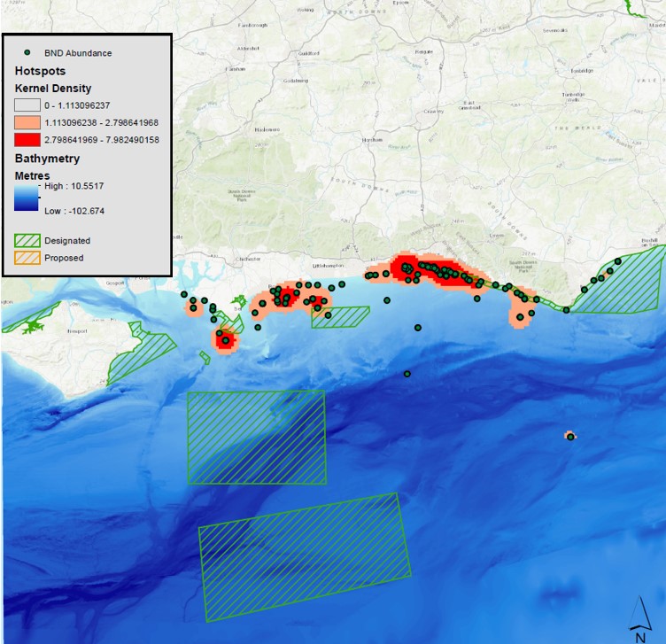
Task: Click the BND Abundance dot symbol in legend
Action: (x=29, y=52)
